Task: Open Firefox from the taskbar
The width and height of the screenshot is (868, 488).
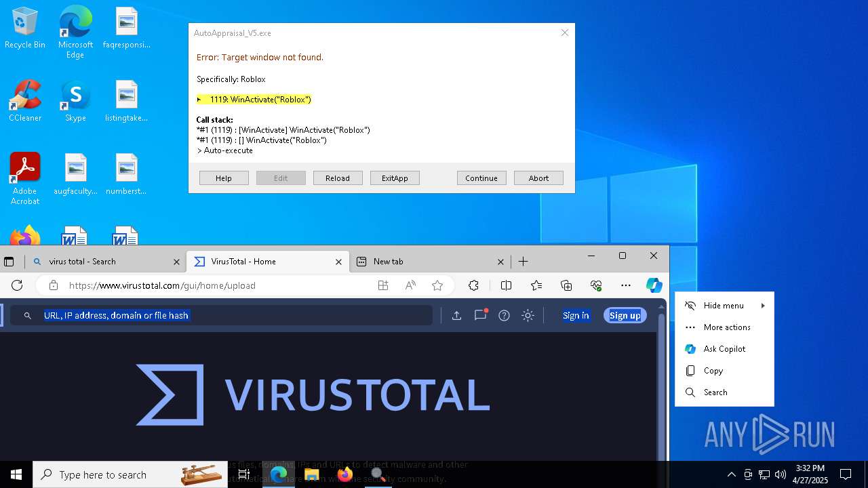Action: [344, 474]
